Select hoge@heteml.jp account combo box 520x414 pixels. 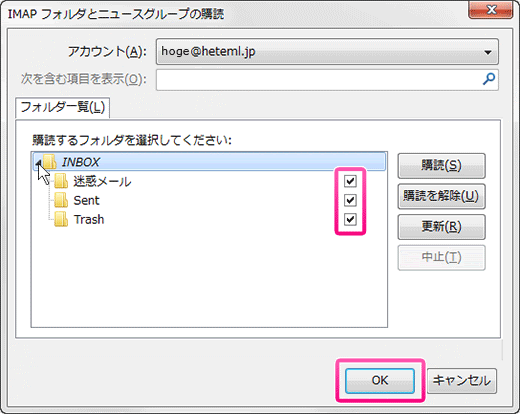tap(327, 52)
